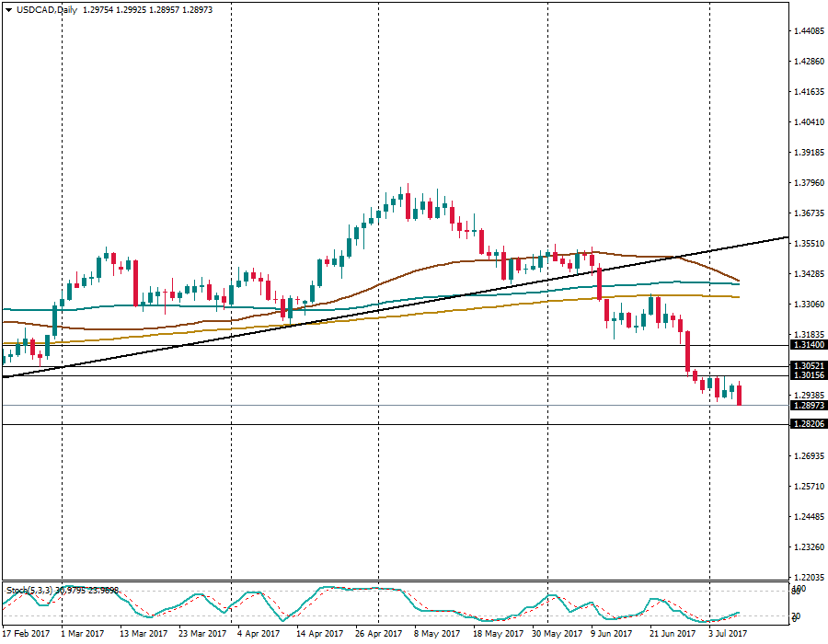
Task: Select the 1.30521 price level tag
Action: 809,365
